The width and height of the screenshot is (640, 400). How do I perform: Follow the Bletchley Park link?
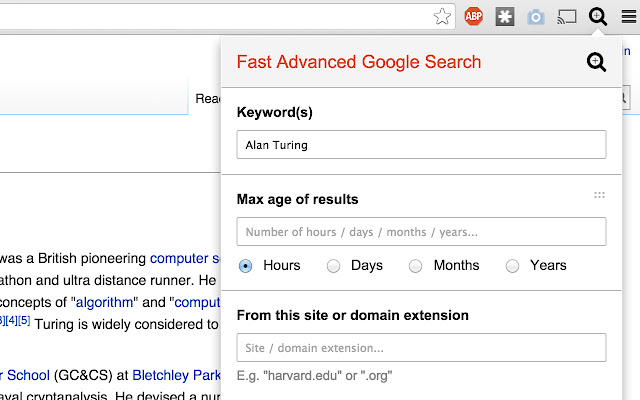click(176, 375)
